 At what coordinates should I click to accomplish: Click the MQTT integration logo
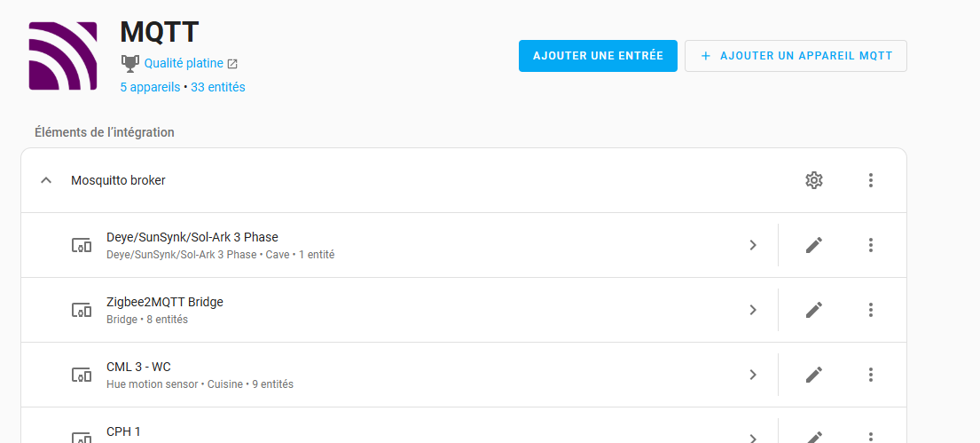click(63, 55)
